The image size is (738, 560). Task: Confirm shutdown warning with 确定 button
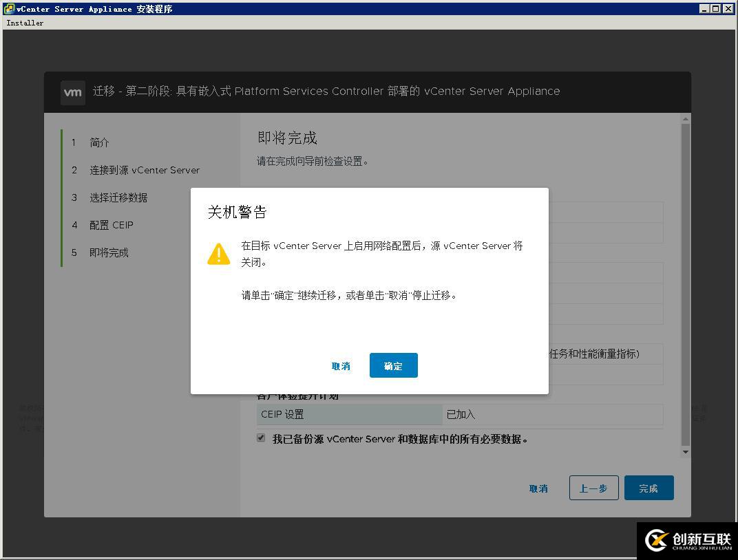coord(394,365)
